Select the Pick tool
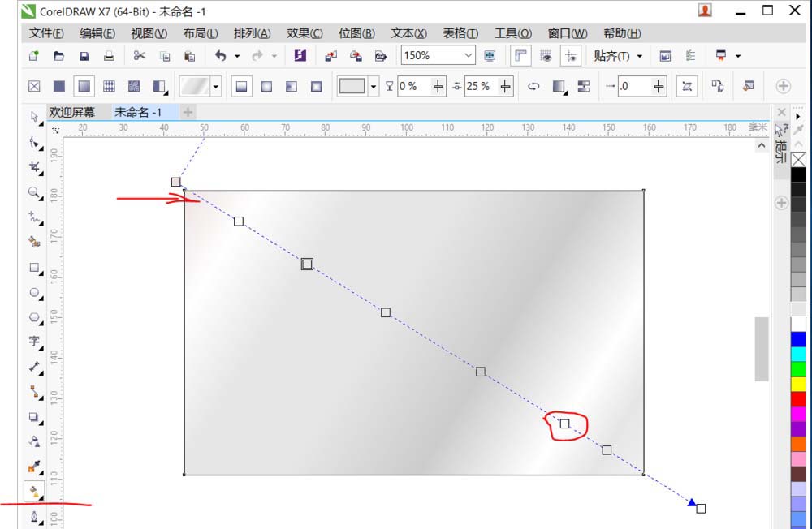 point(34,117)
